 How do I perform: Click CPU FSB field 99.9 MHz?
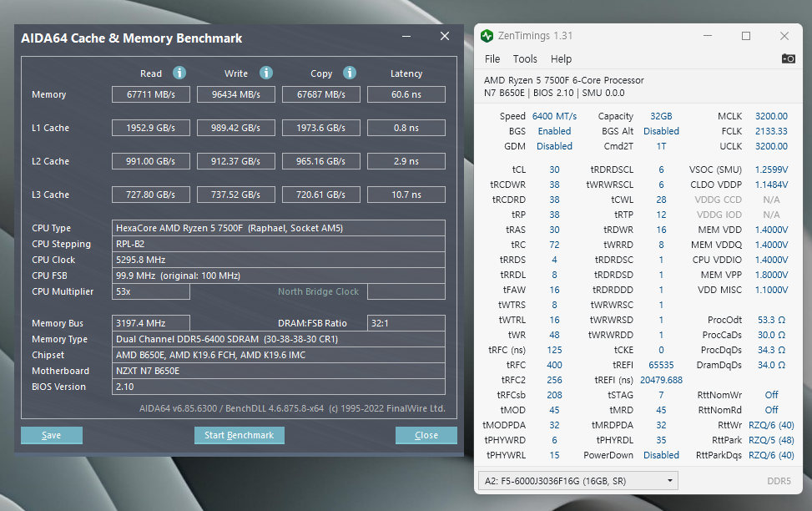point(279,276)
